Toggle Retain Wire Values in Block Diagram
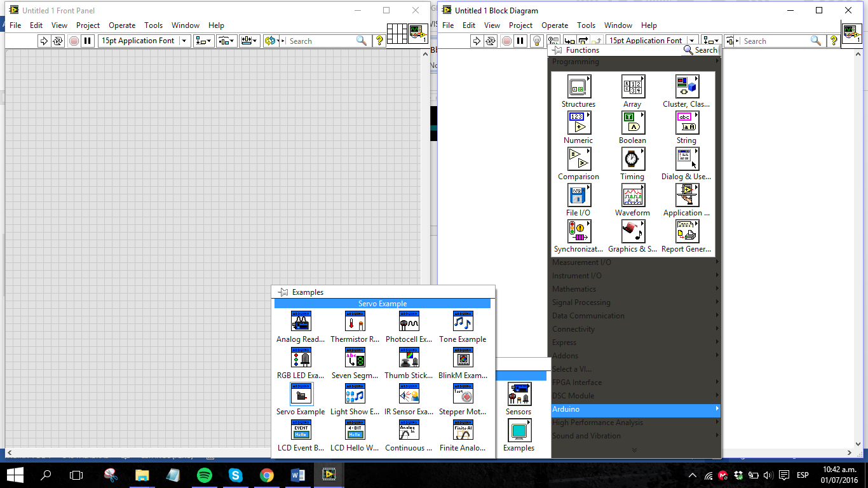This screenshot has width=868, height=488. tap(553, 41)
